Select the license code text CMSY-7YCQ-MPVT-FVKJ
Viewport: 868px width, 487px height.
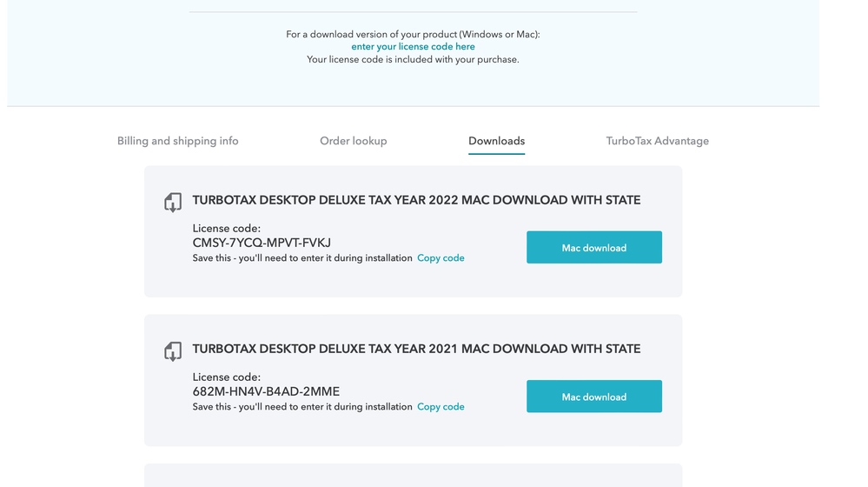pyautogui.click(x=262, y=243)
